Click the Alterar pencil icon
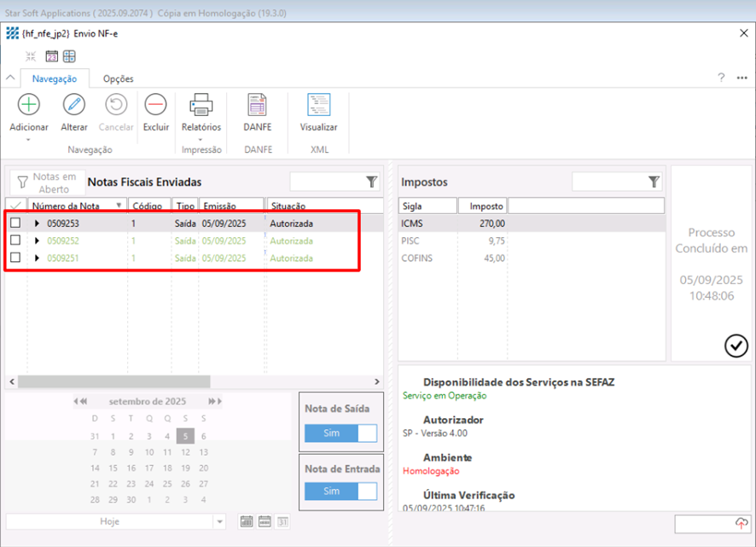756x547 pixels. pyautogui.click(x=74, y=105)
